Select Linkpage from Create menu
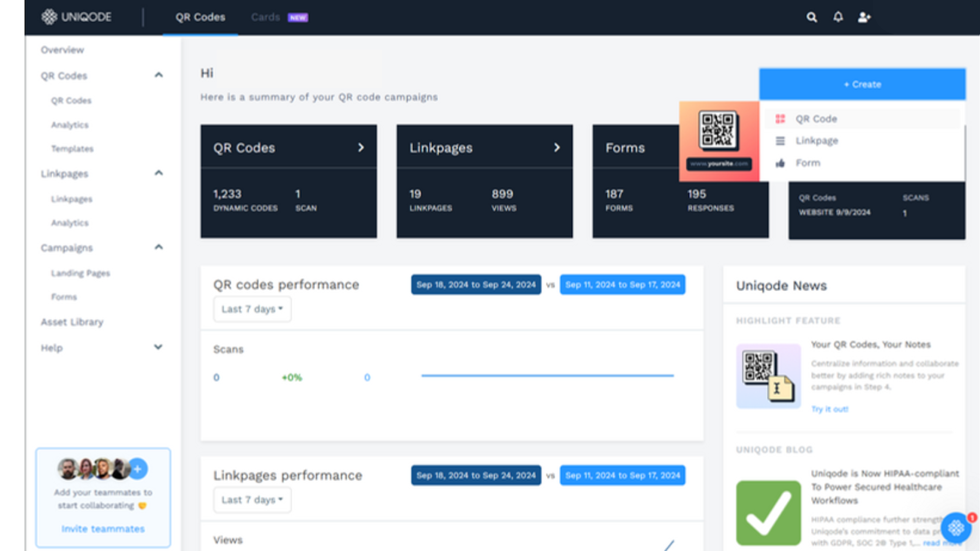 pyautogui.click(x=862, y=141)
